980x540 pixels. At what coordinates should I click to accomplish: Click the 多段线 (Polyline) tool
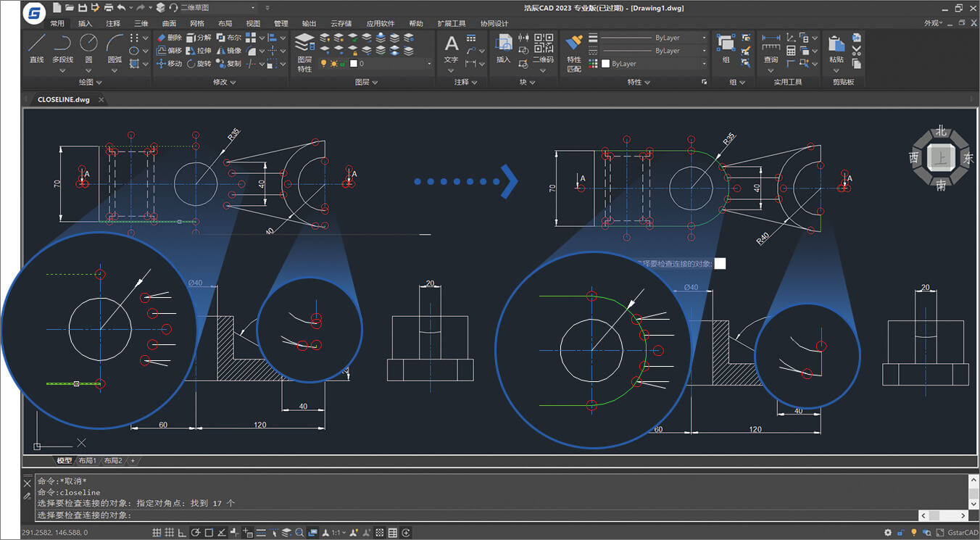[x=62, y=43]
